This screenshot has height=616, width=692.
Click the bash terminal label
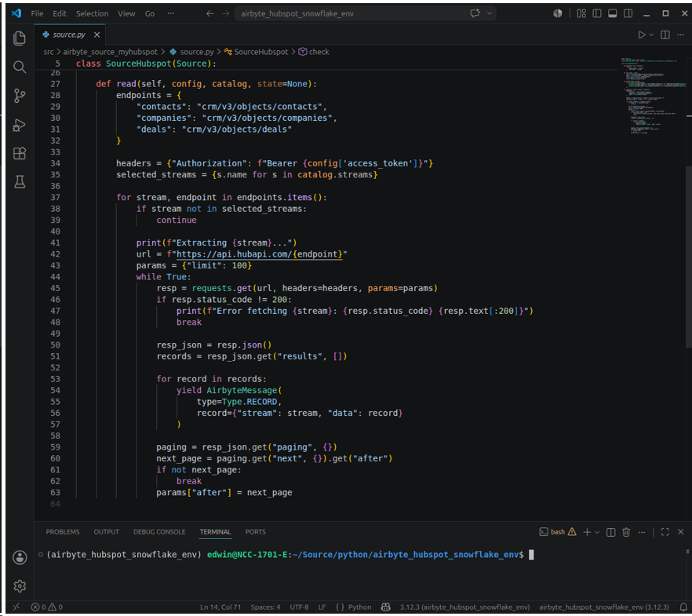pyautogui.click(x=558, y=532)
